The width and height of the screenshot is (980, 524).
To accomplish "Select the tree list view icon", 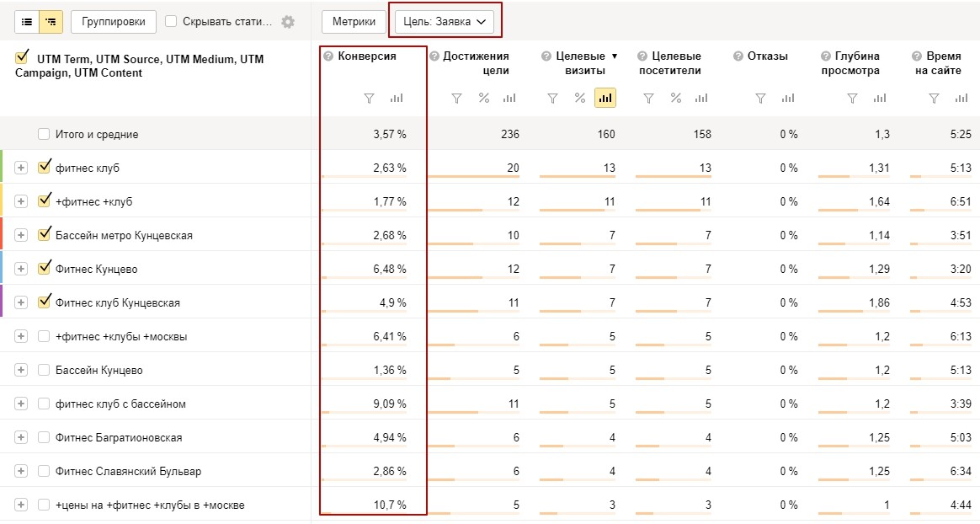I will click(x=51, y=21).
